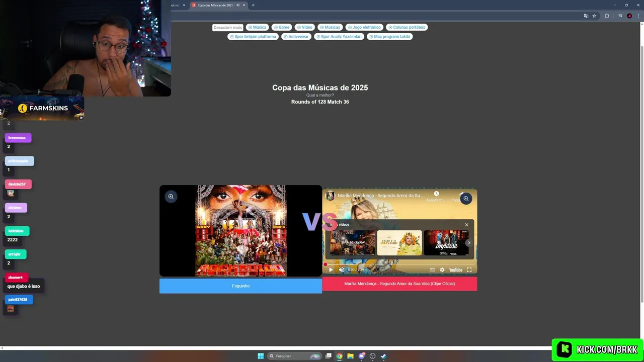This screenshot has width=644, height=362.
Task: Click the Copa das Músicas de 2025 heading
Action: [x=320, y=87]
